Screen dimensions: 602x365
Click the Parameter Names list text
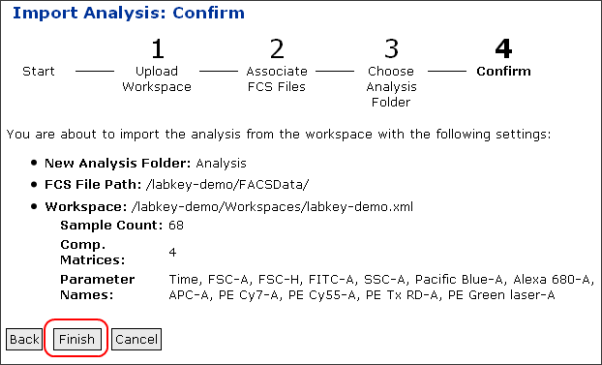[381, 287]
